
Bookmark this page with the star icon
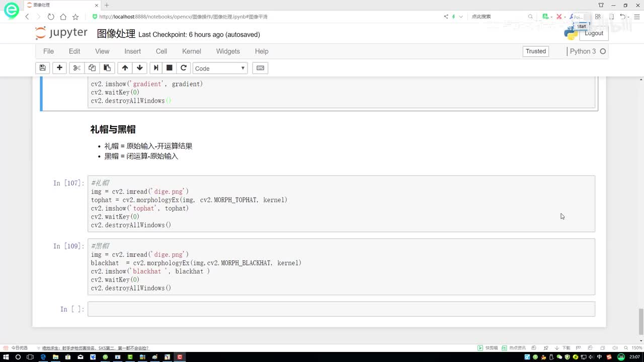75,17
